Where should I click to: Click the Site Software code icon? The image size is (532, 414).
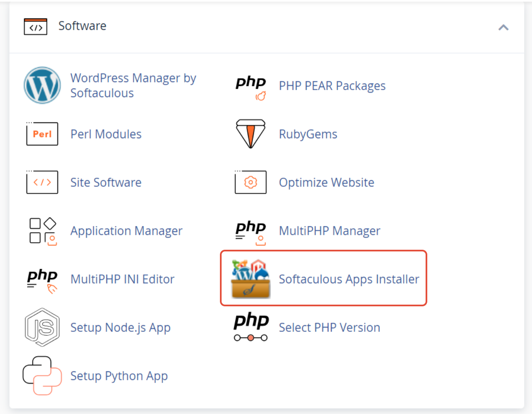(42, 182)
